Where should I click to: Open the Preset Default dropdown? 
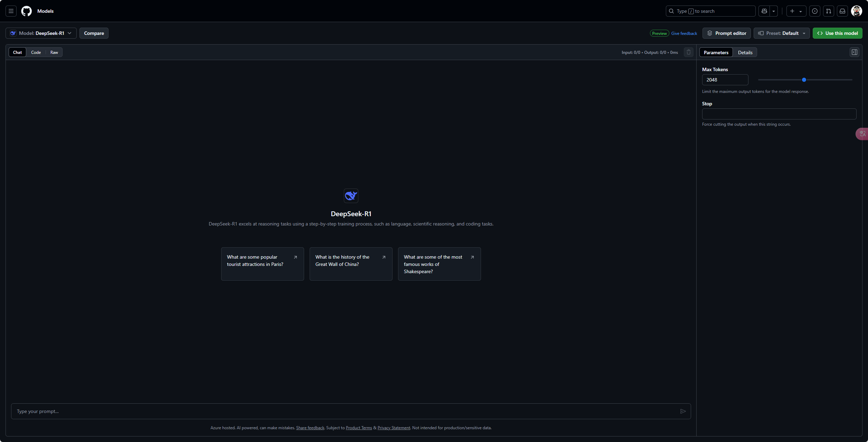pyautogui.click(x=782, y=33)
